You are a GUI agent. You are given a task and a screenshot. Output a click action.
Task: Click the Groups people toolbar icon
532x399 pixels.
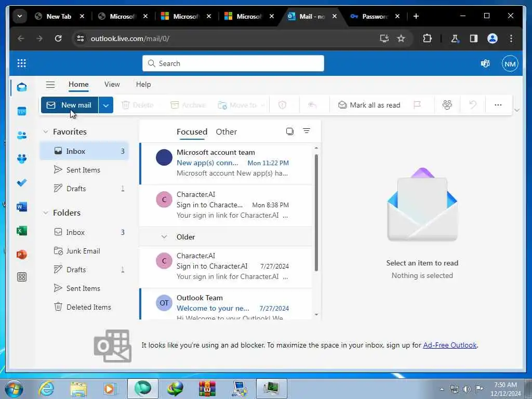[447, 105]
